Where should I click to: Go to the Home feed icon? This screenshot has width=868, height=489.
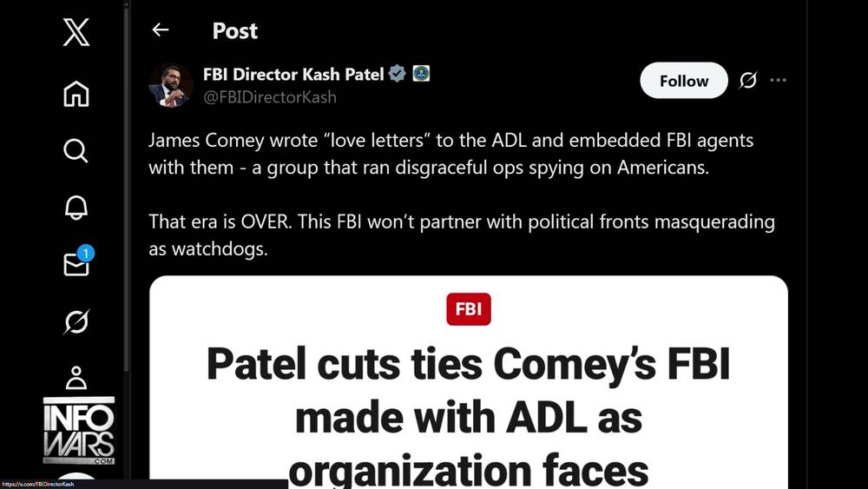click(76, 93)
